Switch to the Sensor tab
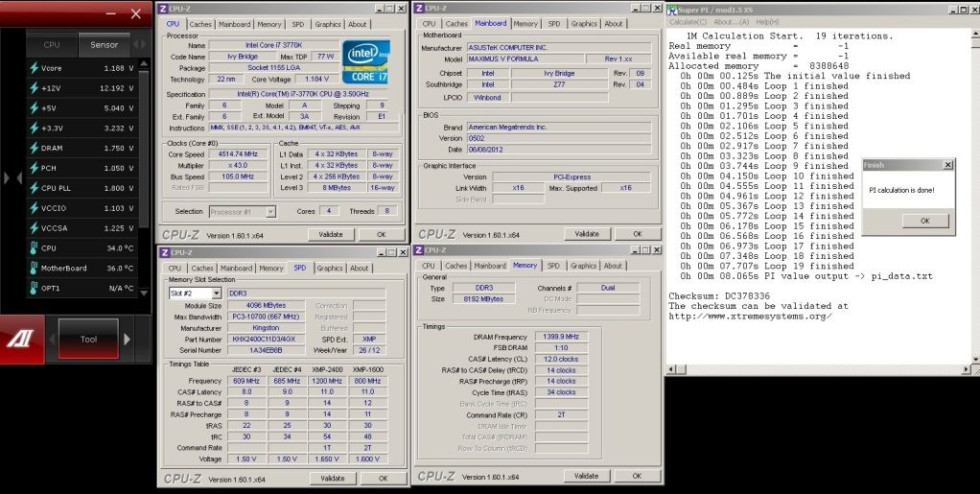This screenshot has height=494, width=980. coord(105,44)
